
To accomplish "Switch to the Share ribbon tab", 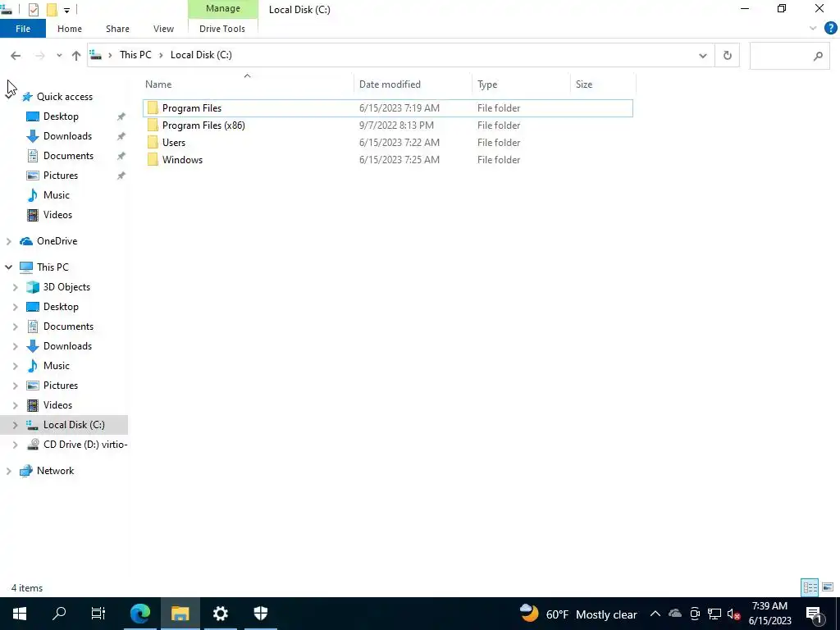I will (x=117, y=29).
